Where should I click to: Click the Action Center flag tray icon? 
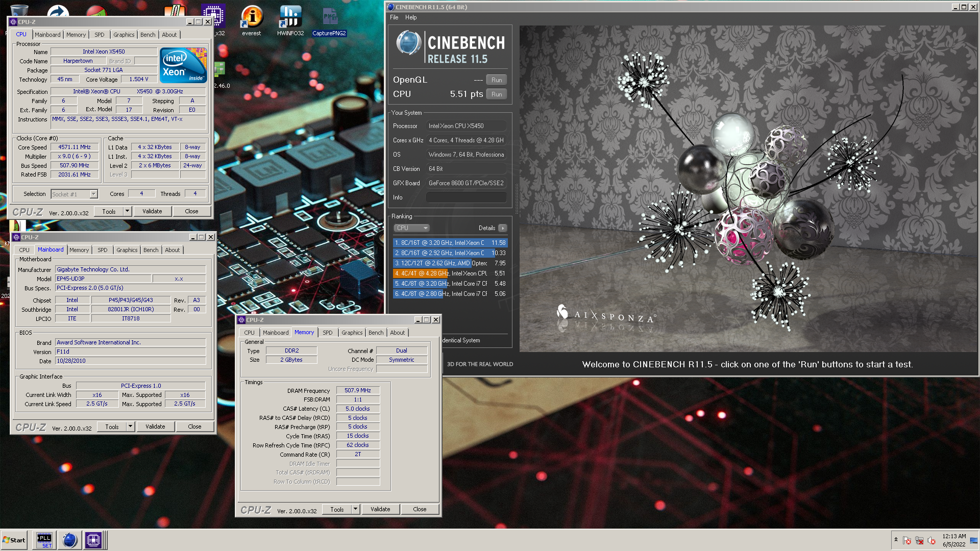[907, 540]
